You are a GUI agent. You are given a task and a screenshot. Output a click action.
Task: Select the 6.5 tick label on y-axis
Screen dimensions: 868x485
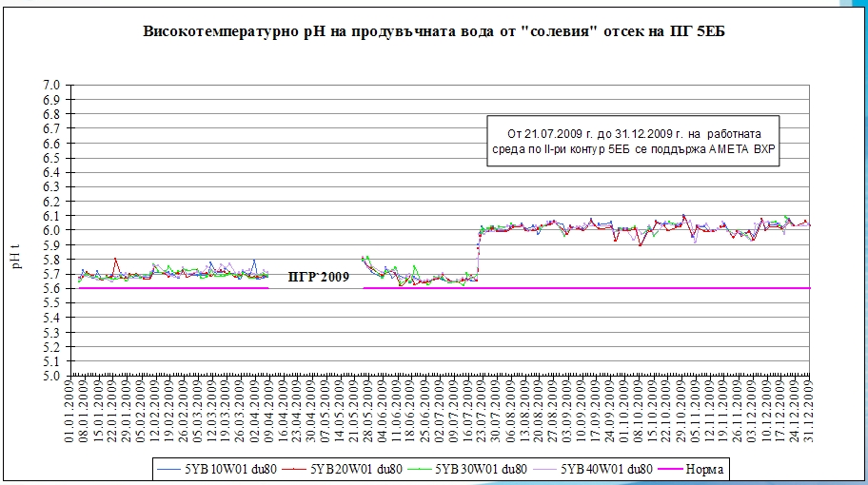point(52,158)
